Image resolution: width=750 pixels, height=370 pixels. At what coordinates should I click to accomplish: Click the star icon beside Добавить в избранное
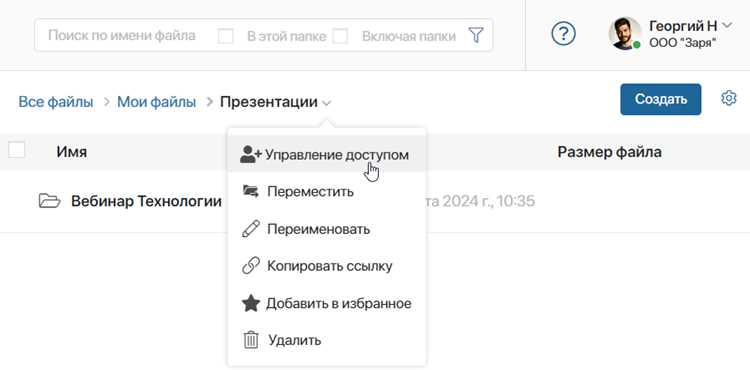pyautogui.click(x=251, y=303)
